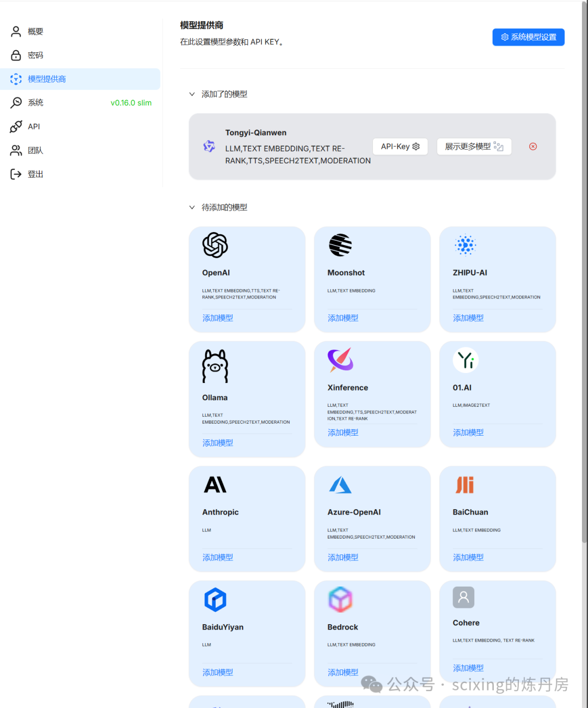Click 添加模型 under Ollama
Viewport: 588px width, 708px height.
pyautogui.click(x=218, y=443)
